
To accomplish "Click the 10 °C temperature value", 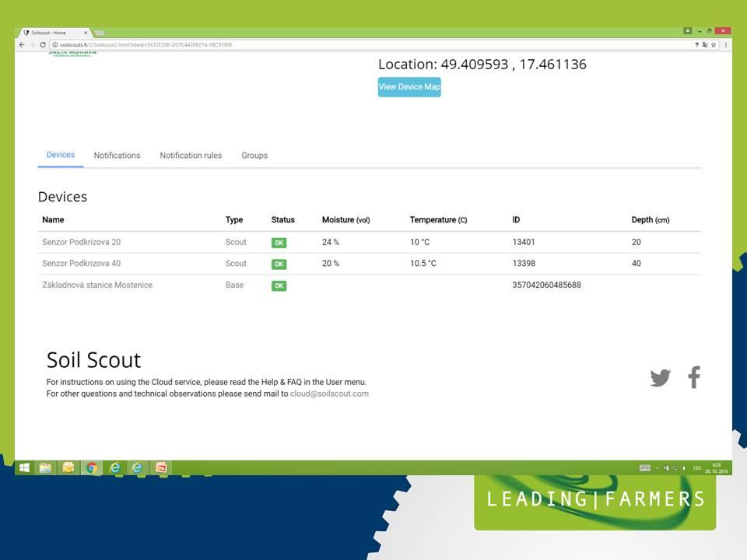I will pos(419,242).
